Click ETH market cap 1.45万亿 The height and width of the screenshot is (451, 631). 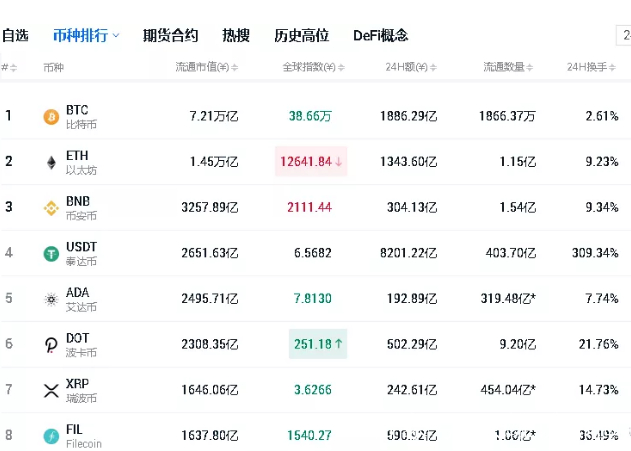pos(214,162)
